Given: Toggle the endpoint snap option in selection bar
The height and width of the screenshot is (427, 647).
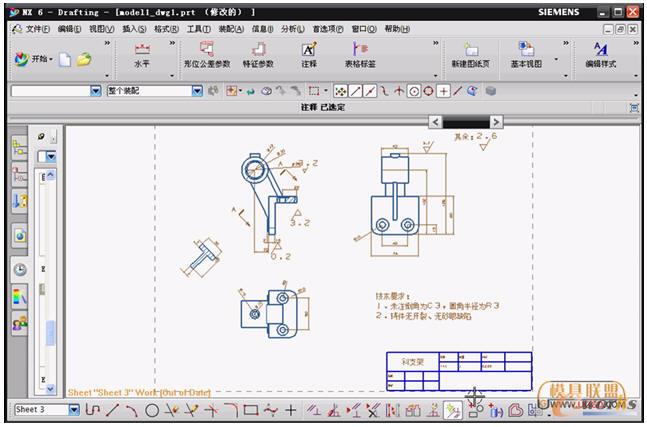Looking at the screenshot, I should pos(354,91).
